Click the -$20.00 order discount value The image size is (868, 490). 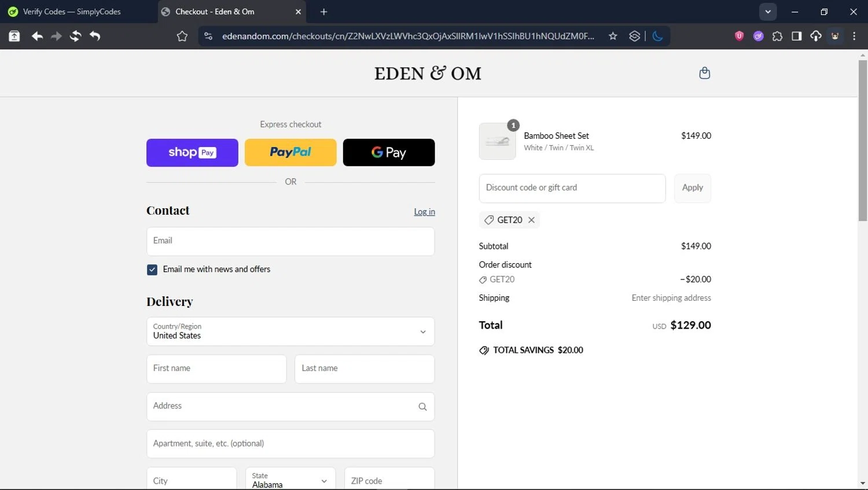696,279
